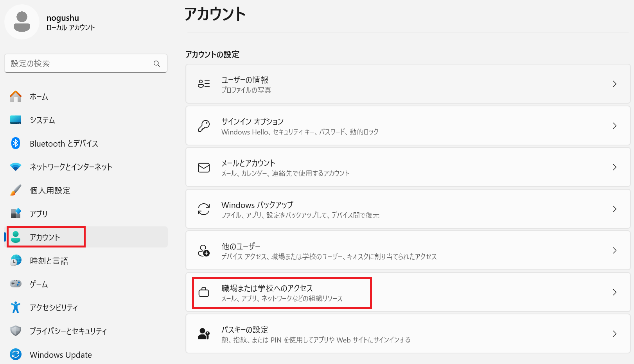The width and height of the screenshot is (634, 364).
Task: Click the ローカル アカウント label
Action: point(71,27)
